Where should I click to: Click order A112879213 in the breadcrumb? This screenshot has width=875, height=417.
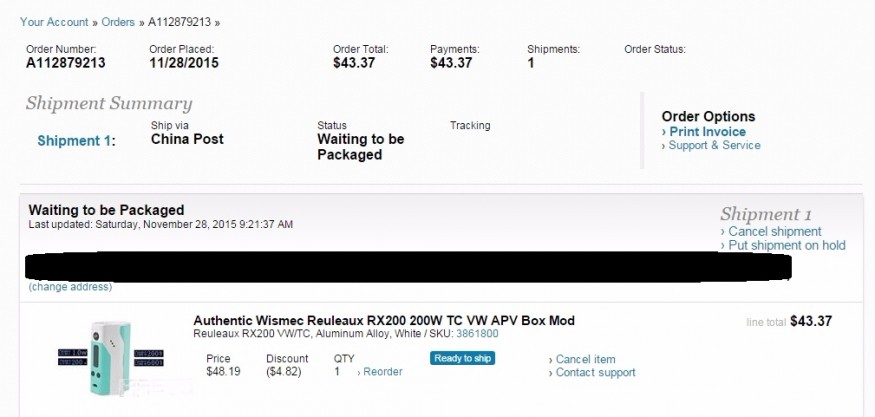[x=180, y=21]
